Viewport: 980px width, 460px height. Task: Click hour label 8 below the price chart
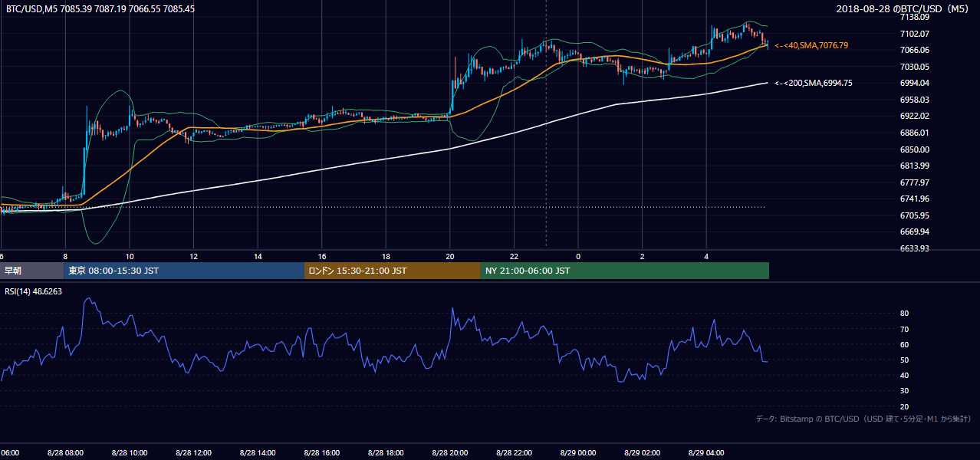click(x=65, y=256)
